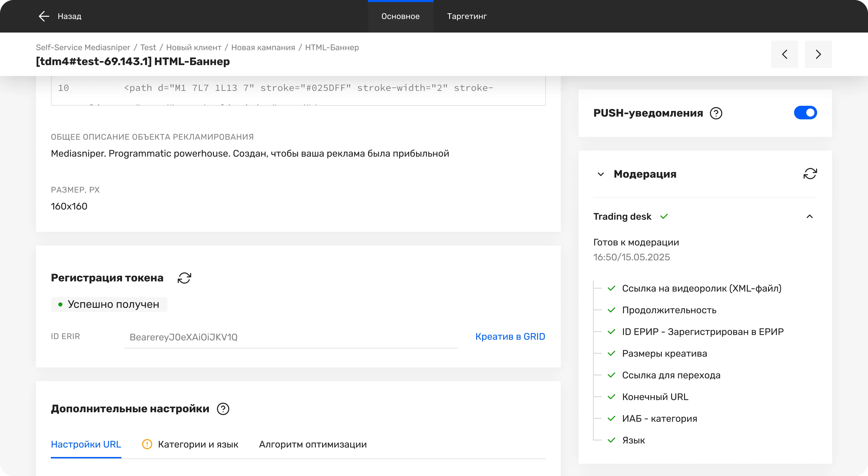Click the back arrow icon
This screenshot has width=868, height=476.
click(44, 16)
